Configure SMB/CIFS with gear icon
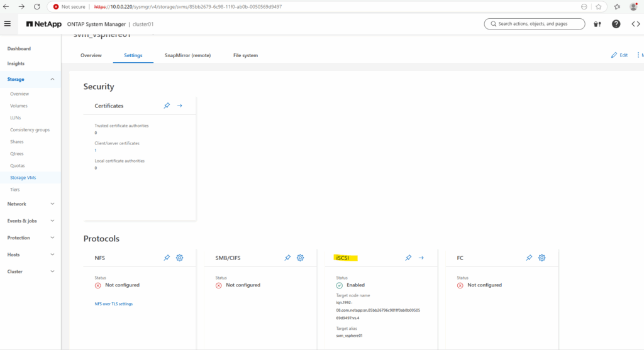This screenshot has width=644, height=350. coord(300,258)
